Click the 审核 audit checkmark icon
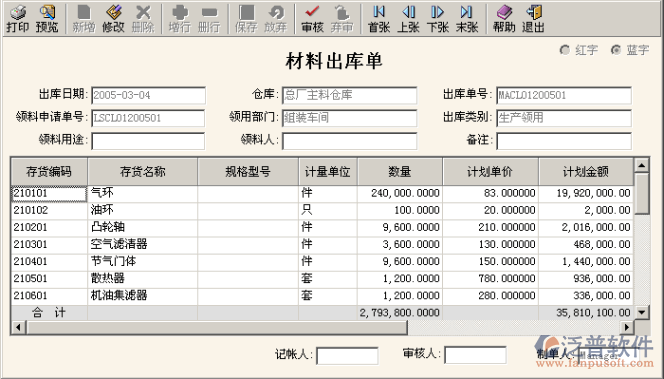 point(312,19)
